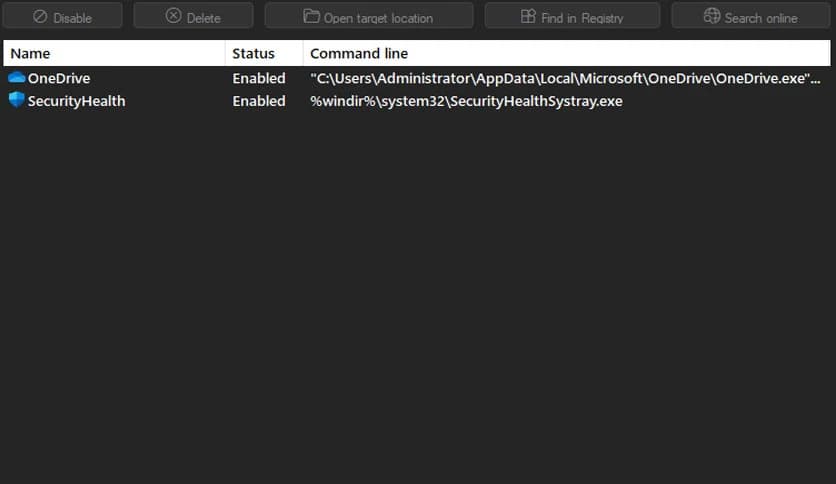This screenshot has height=484, width=836.
Task: Click the SecurityHealth shield icon
Action: (x=16, y=100)
